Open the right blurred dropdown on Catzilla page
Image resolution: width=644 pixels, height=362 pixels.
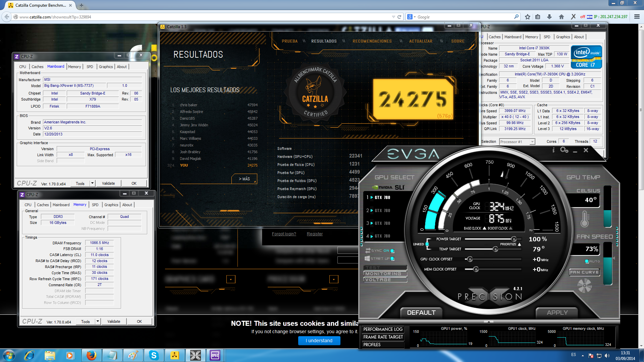[x=334, y=279]
